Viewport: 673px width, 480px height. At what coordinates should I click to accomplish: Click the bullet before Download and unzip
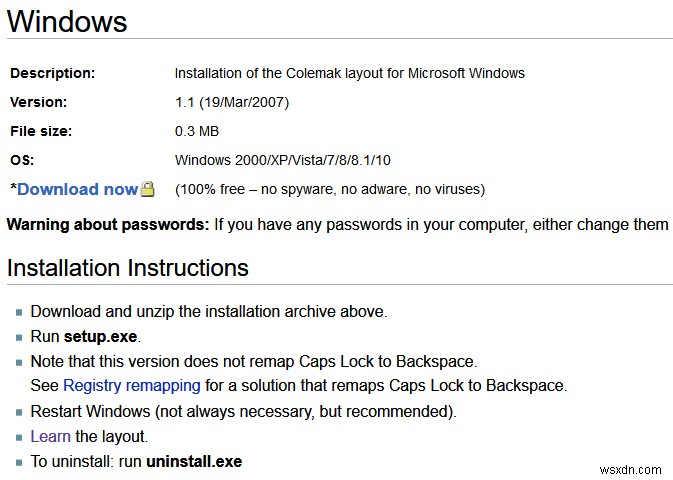click(19, 312)
